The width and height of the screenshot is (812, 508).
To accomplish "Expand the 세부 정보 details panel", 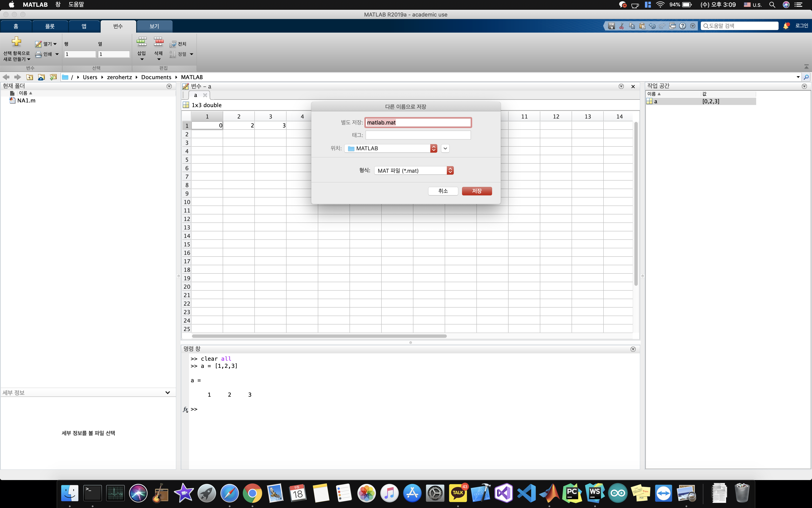I will 167,392.
